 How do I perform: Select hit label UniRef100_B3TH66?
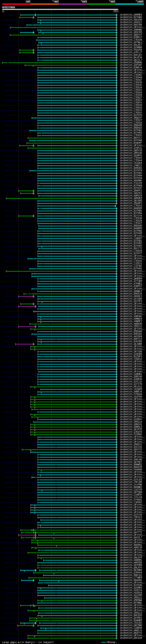[131, 231]
